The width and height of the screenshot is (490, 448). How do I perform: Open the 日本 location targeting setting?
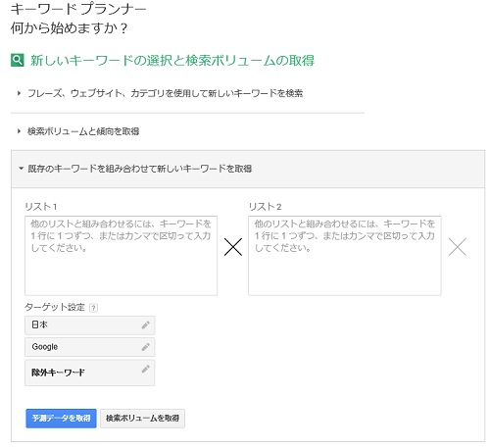pyautogui.click(x=90, y=325)
